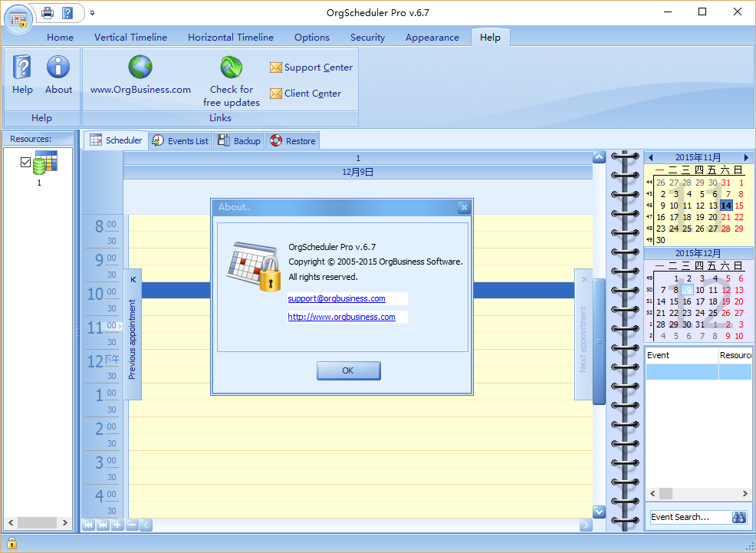Click the bottom scroll right arrow

click(x=586, y=525)
